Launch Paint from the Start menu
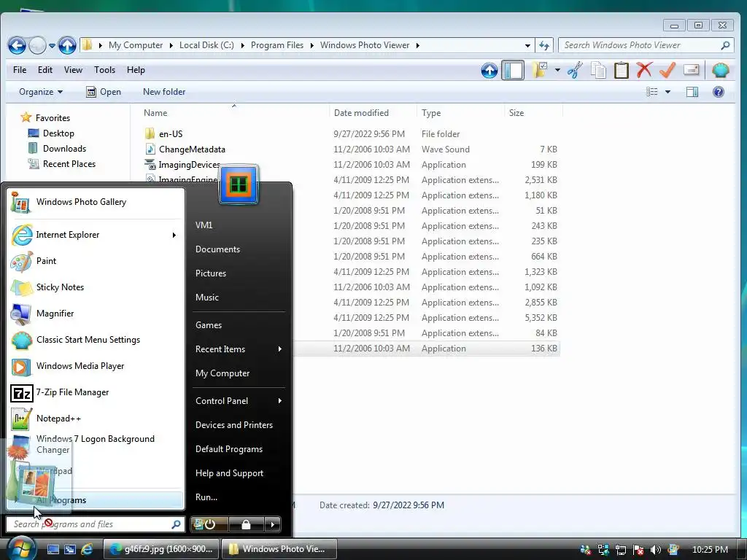The height and width of the screenshot is (560, 747). click(94, 261)
